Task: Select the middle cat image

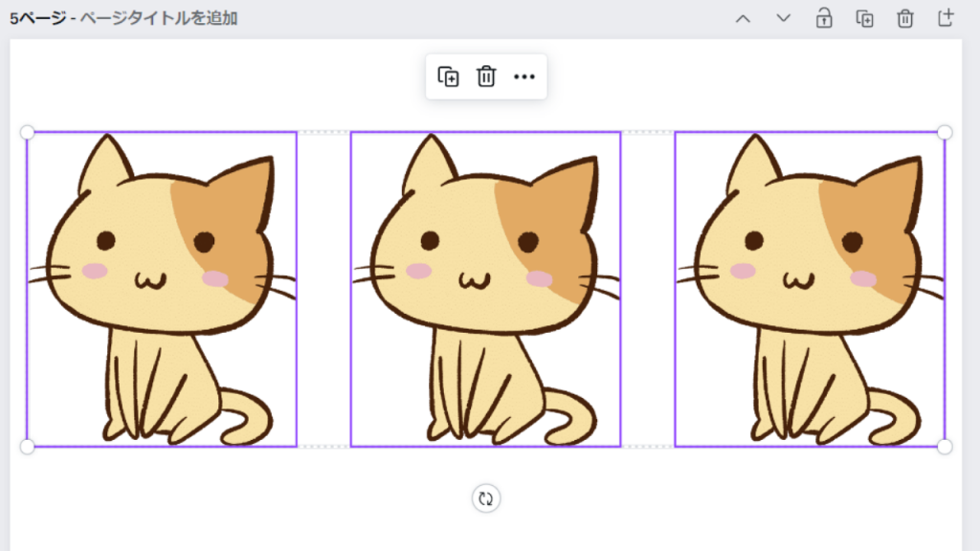Action: [485, 289]
